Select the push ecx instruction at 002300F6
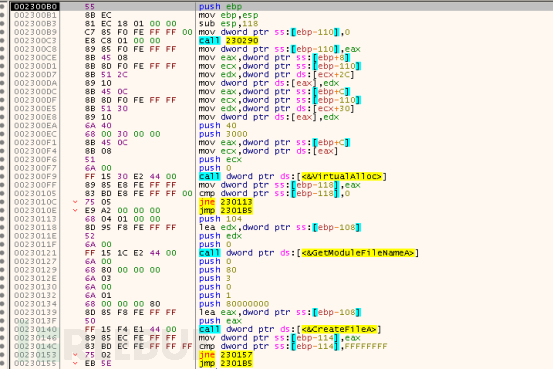 pos(220,159)
